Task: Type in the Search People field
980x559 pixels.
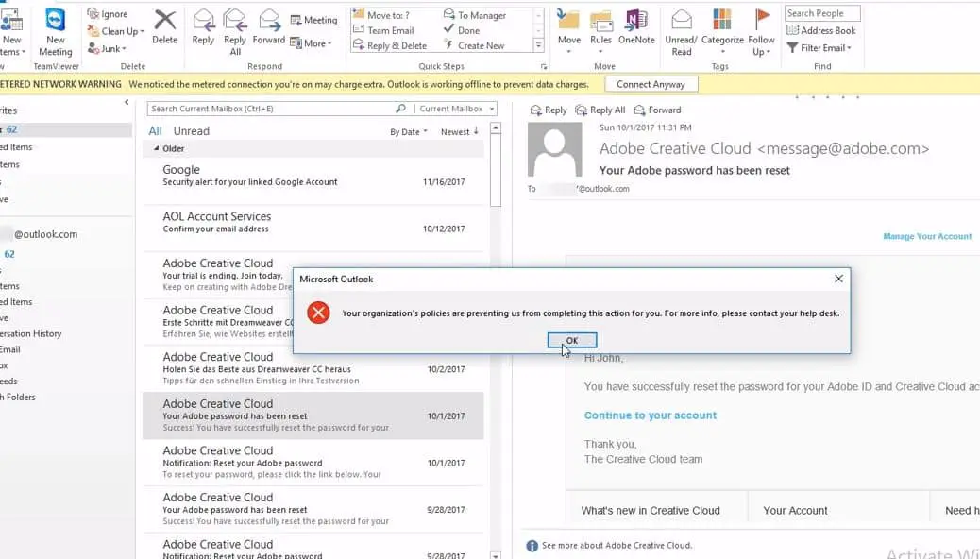Action: point(820,12)
